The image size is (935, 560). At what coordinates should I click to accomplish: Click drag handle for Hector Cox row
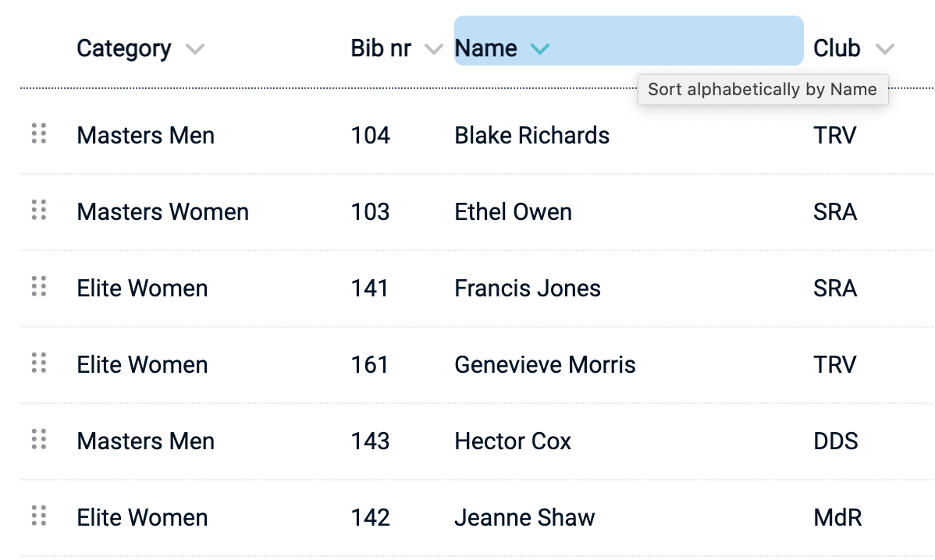click(x=39, y=440)
